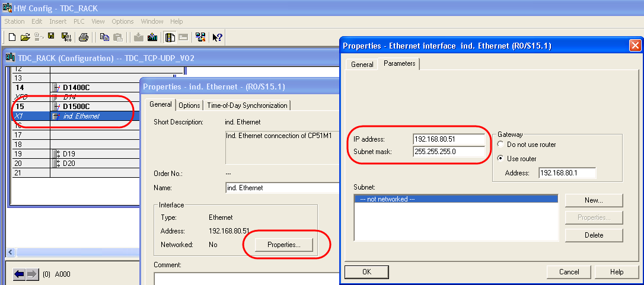Open the Station menu
Viewport: 644px width, 285px height.
tap(14, 21)
